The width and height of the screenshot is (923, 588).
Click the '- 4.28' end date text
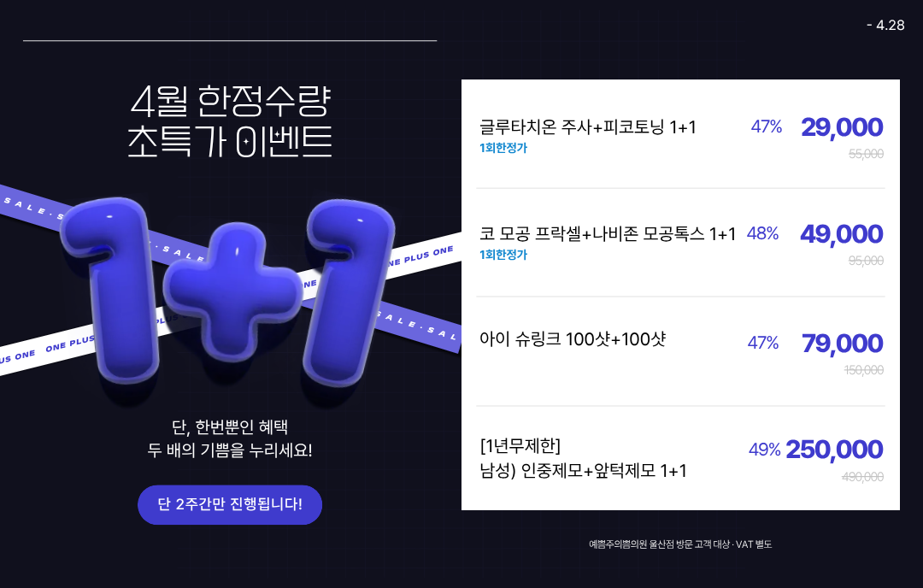point(885,25)
